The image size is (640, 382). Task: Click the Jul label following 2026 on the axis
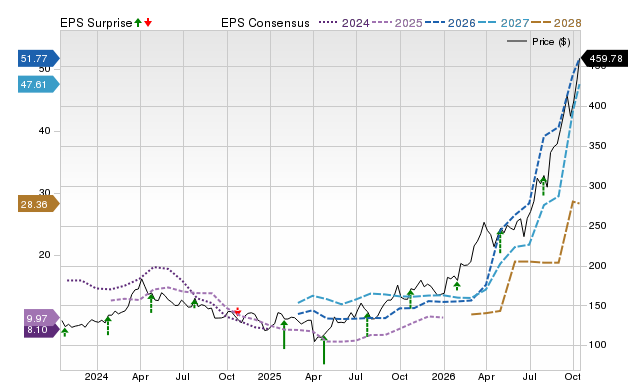pyautogui.click(x=530, y=376)
